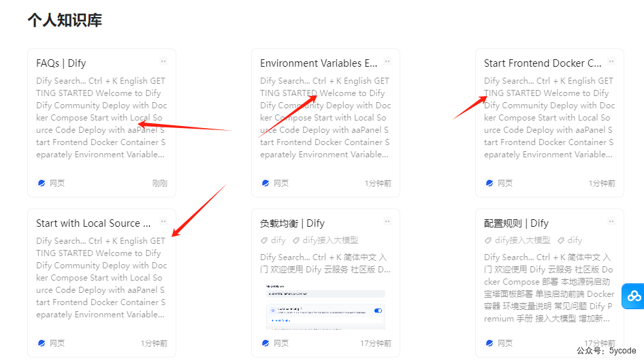Select the 'dify' tag on 负载均衡 card
The height and width of the screenshot is (363, 644).
(x=278, y=240)
